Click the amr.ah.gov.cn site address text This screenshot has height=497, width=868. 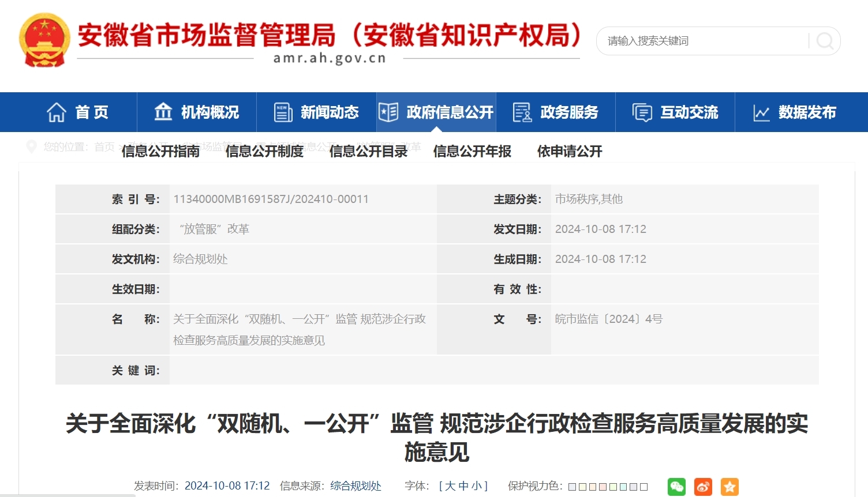330,58
